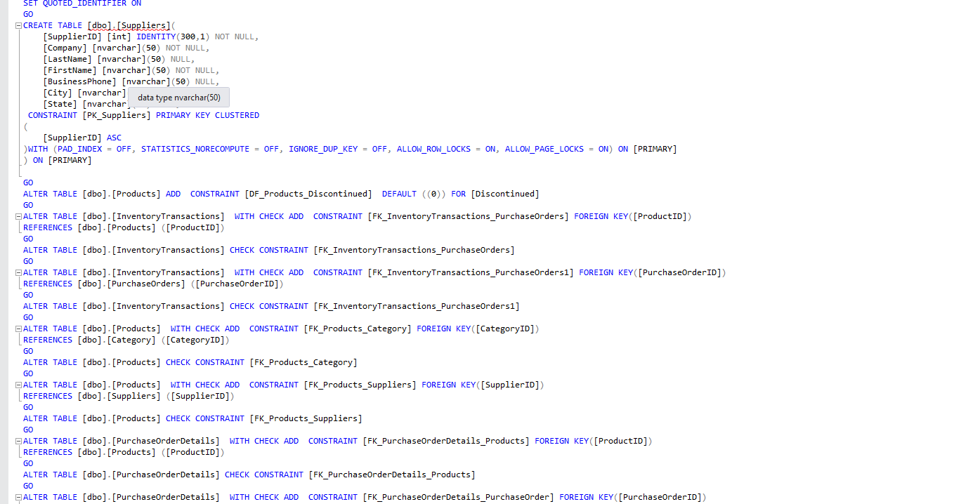Collapse the FK_InventoryTransactions_PurchaseOrders1 constraint block
This screenshot has height=504, width=980.
coord(17,272)
